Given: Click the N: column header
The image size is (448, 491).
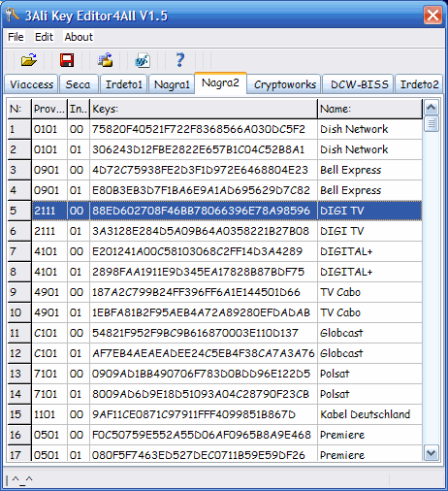Looking at the screenshot, I should point(19,109).
